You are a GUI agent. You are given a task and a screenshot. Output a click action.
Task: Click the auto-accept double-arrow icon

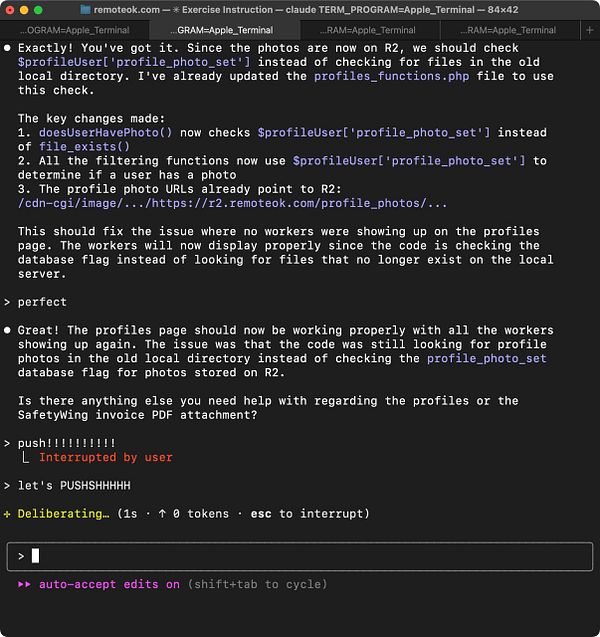[x=24, y=584]
